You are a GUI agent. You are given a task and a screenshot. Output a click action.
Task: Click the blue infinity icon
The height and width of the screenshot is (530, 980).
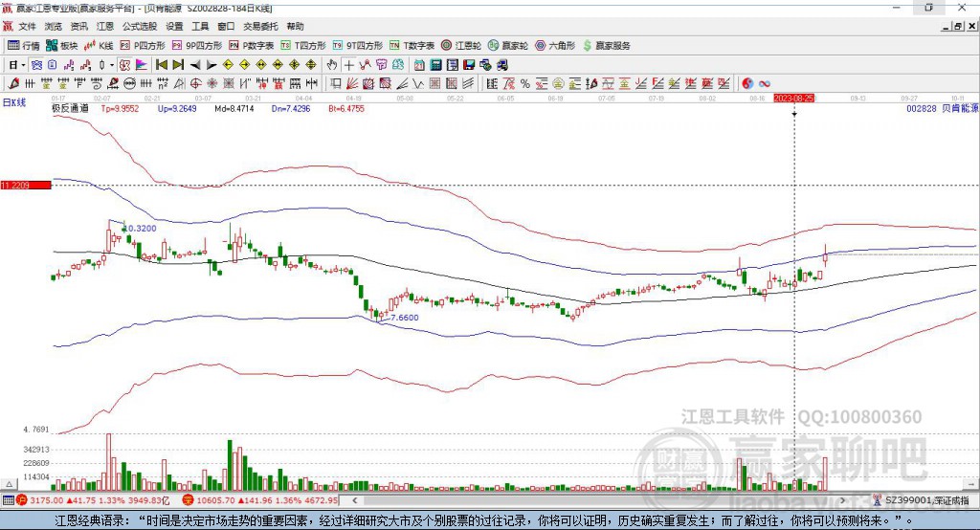pos(764,84)
